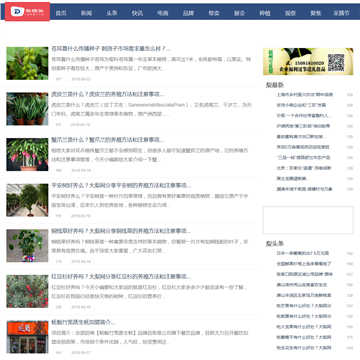Viewport: 360px width, 360px height.
Task: Click the 平安树 greenhouse tree thumbnail
Action: click(27, 200)
